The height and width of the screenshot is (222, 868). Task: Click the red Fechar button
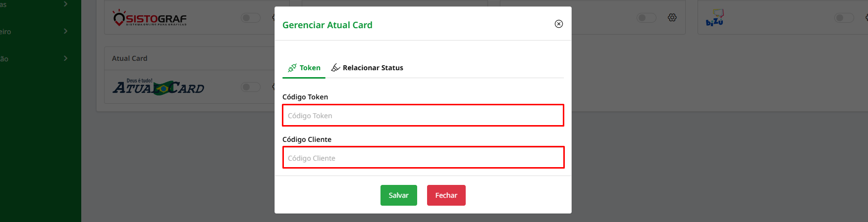pos(446,195)
